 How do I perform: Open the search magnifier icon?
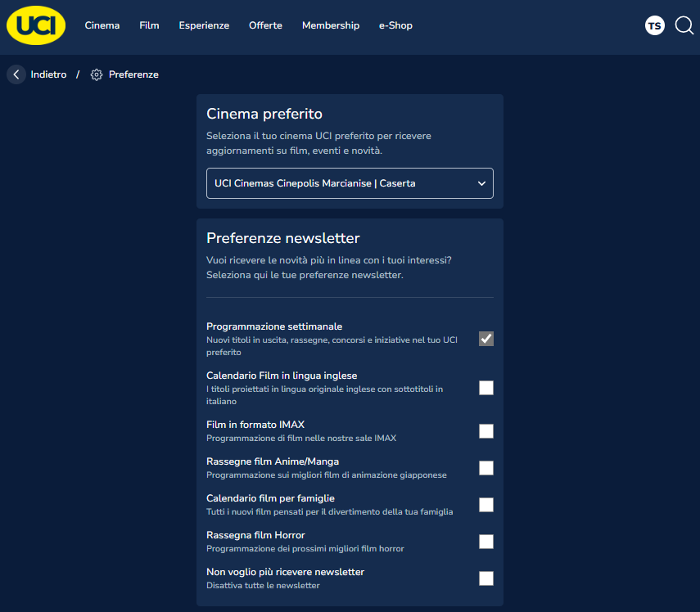684,26
